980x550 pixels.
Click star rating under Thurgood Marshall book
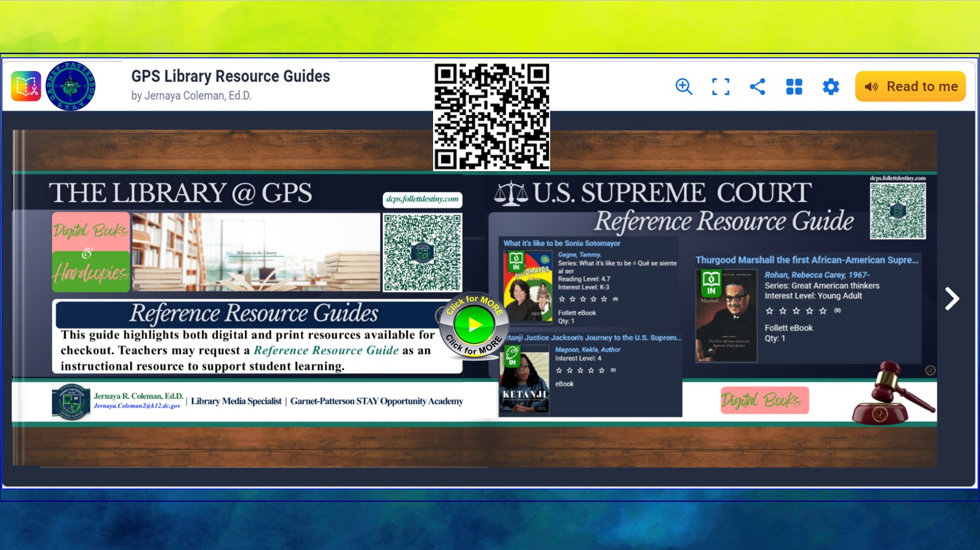click(x=796, y=311)
